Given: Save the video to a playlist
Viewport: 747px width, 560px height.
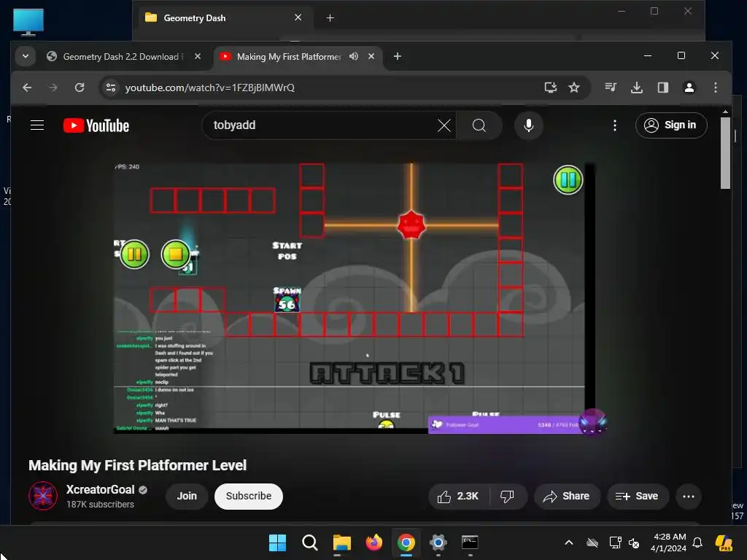Looking at the screenshot, I should [637, 496].
